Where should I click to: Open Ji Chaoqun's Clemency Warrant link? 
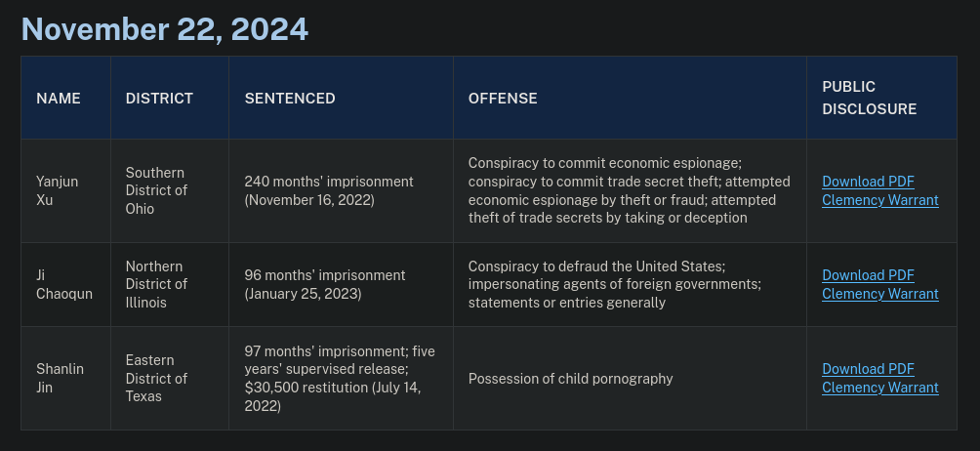879,294
